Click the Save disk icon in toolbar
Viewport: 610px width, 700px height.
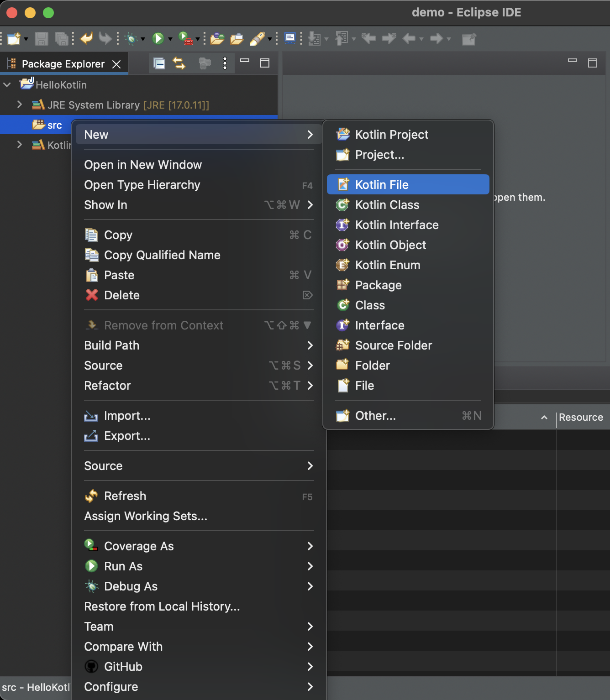point(41,39)
